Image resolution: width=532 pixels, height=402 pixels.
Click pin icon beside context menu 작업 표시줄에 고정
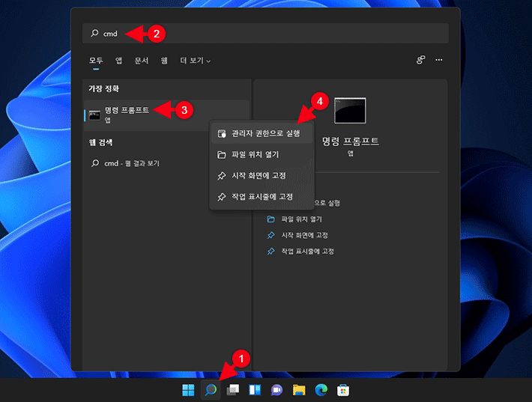pyautogui.click(x=222, y=197)
